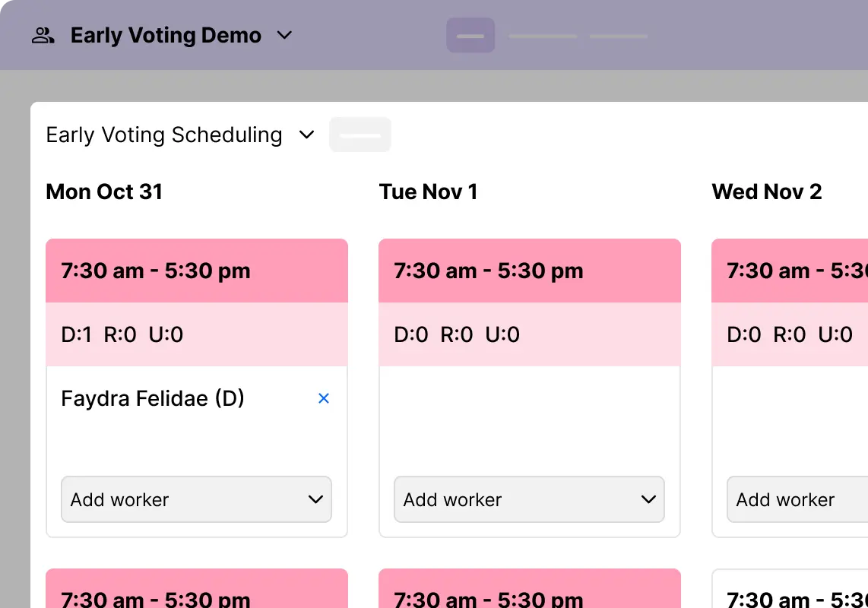Screen dimensions: 868x608
Task: Click the shift time bar under Tue Nov 1
Action: [530, 271]
